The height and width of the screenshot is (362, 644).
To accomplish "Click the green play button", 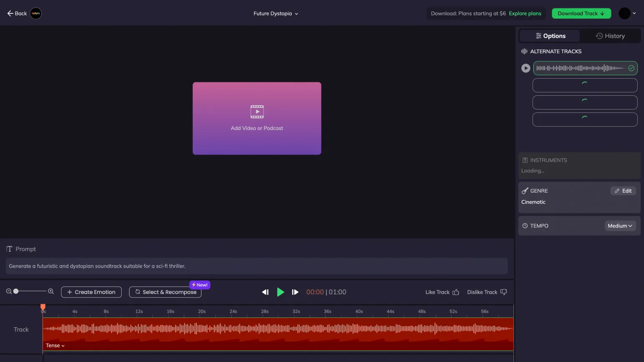I will (x=280, y=292).
